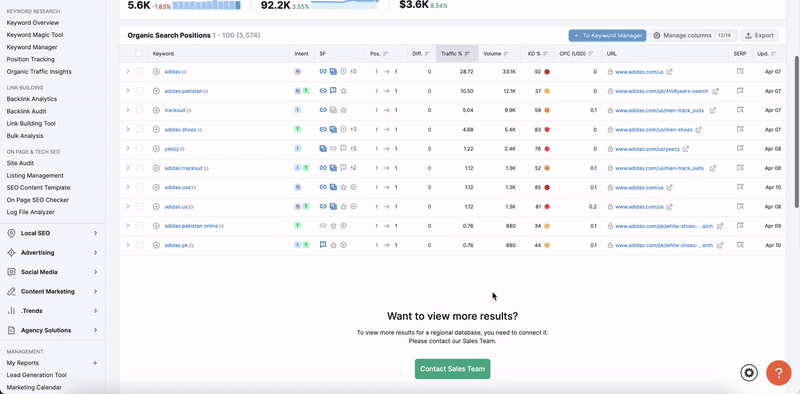Image resolution: width=800 pixels, height=394 pixels.
Task: Add adidas tracksuit keyword via plus icon
Action: [156, 168]
